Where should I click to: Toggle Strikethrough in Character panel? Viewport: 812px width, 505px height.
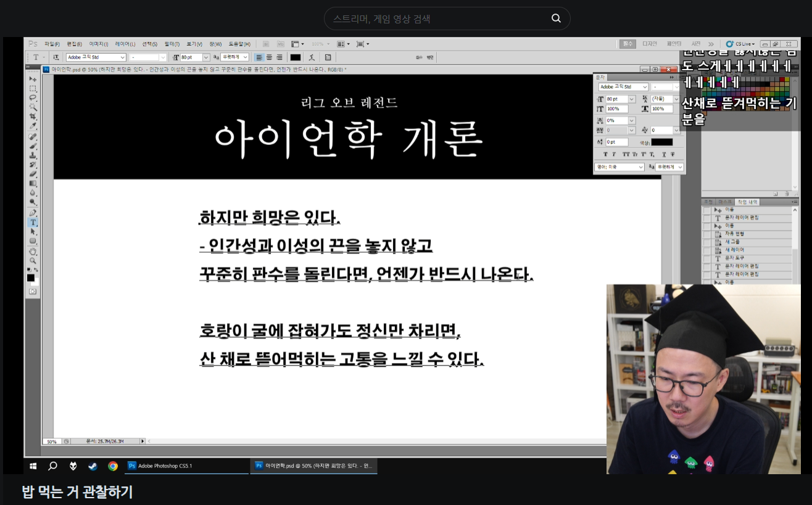pos(673,154)
